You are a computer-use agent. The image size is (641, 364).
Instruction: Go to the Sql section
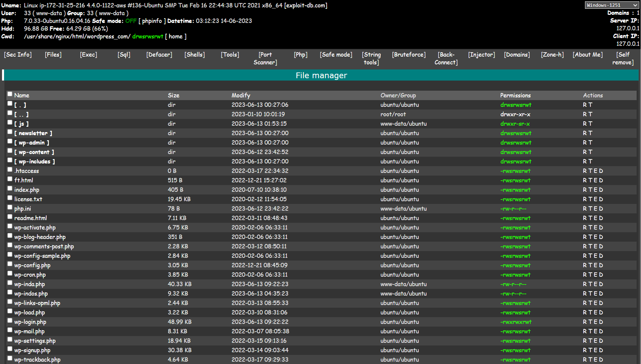point(124,55)
